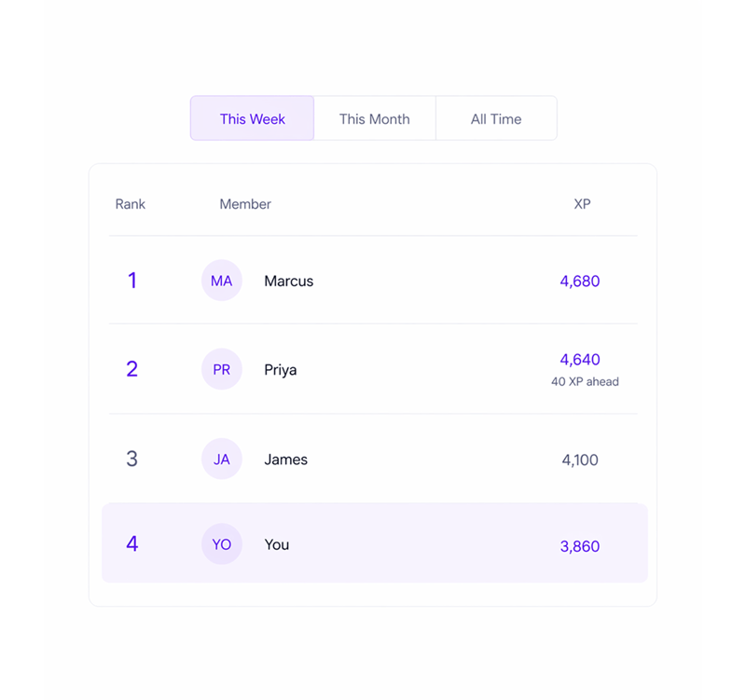The height and width of the screenshot is (700, 746).
Task: Sort by the Rank column header
Action: pos(131,204)
